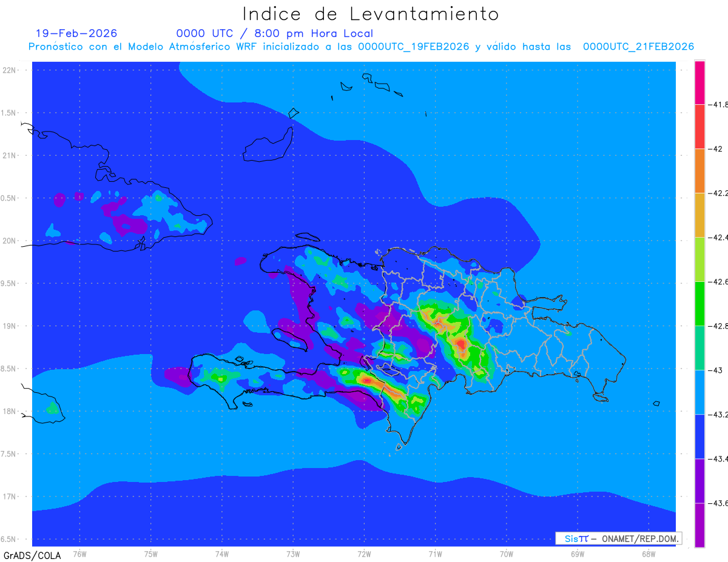Click the -43.6 colorbar value
728x562 pixels.
718,503
